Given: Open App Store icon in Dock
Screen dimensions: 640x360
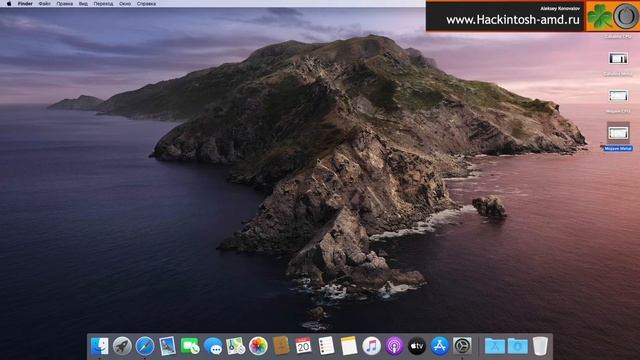Looking at the screenshot, I should 439,346.
